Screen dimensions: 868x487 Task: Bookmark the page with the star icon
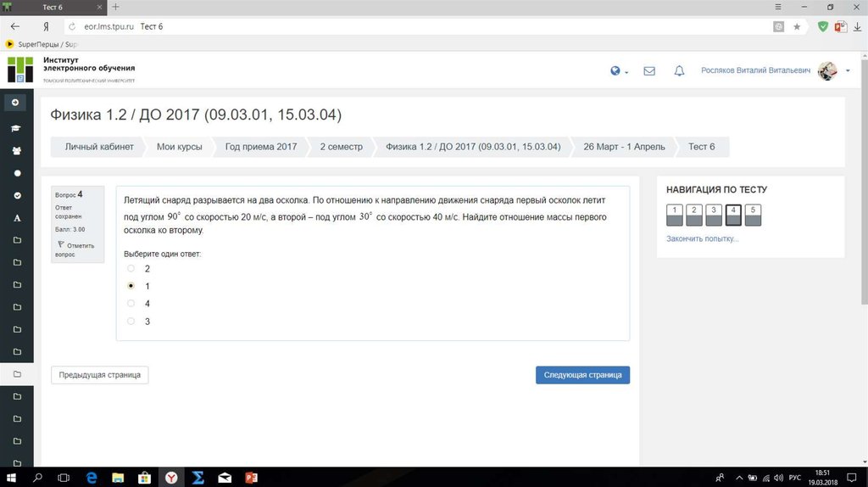(x=797, y=26)
